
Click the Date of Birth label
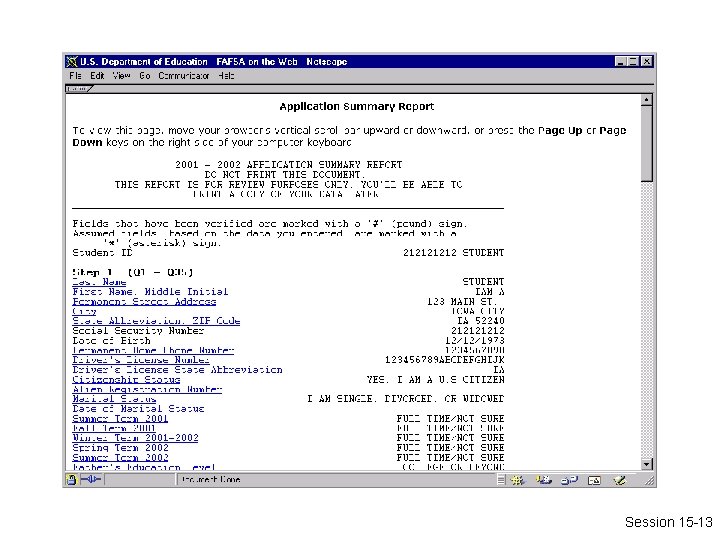(111, 341)
